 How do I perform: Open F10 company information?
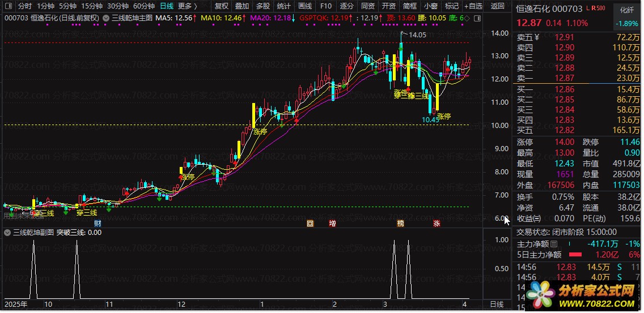[326, 6]
